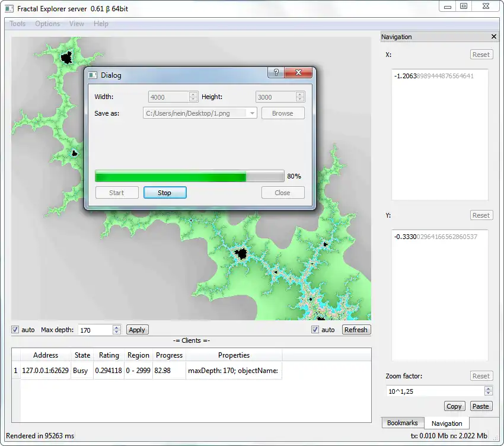Image resolution: width=504 pixels, height=446 pixels.
Task: Click region cell 0 - 2999
Action: click(138, 371)
